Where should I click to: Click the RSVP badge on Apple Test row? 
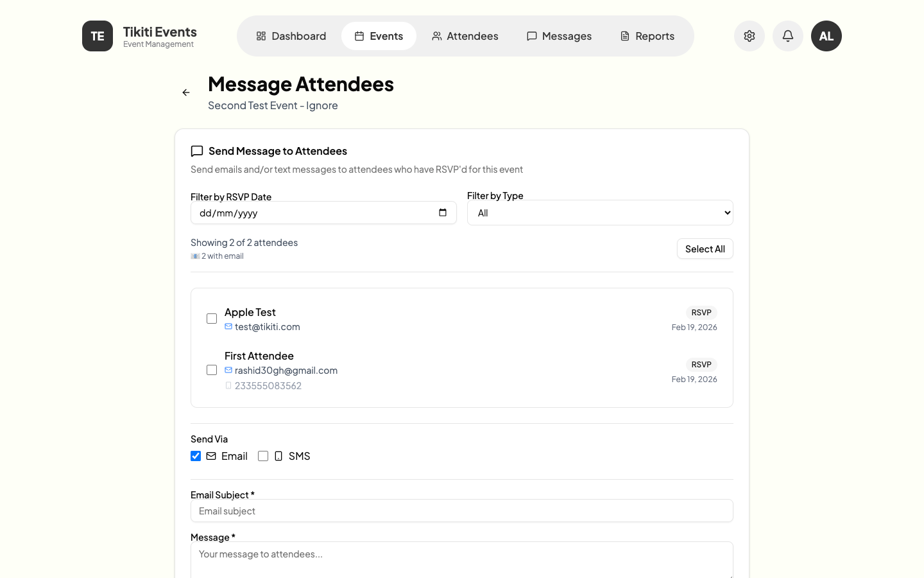701,312
